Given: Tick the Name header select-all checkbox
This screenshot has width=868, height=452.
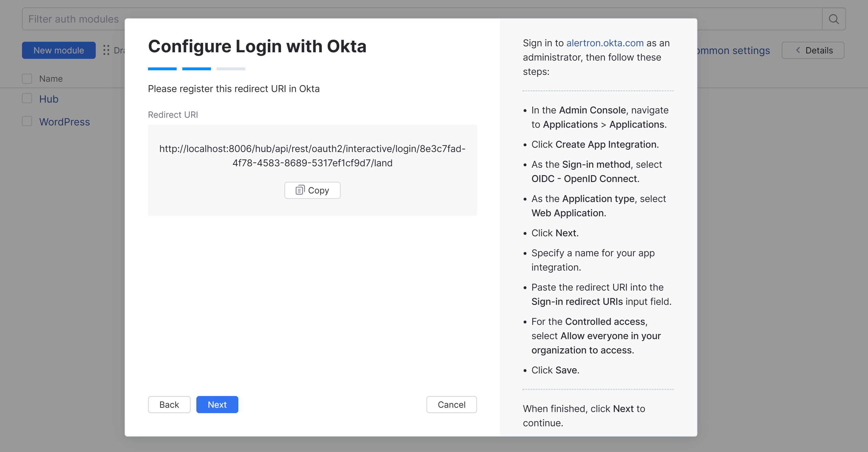Looking at the screenshot, I should tap(27, 79).
